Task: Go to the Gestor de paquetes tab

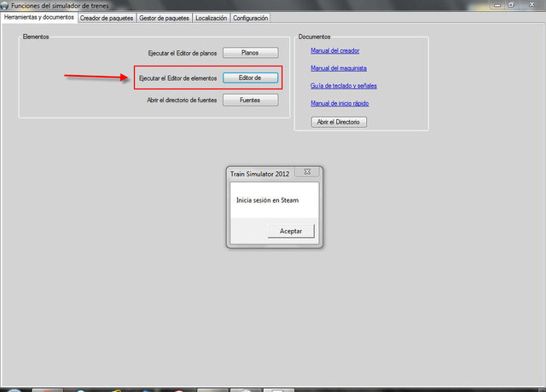Action: coord(164,17)
